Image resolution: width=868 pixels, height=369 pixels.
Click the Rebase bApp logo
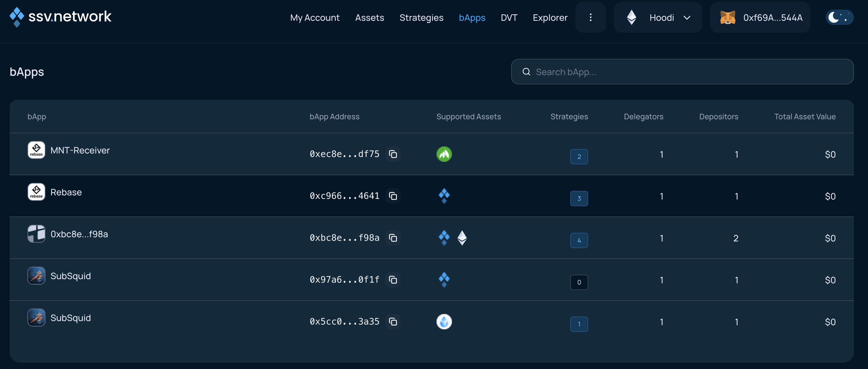(36, 192)
